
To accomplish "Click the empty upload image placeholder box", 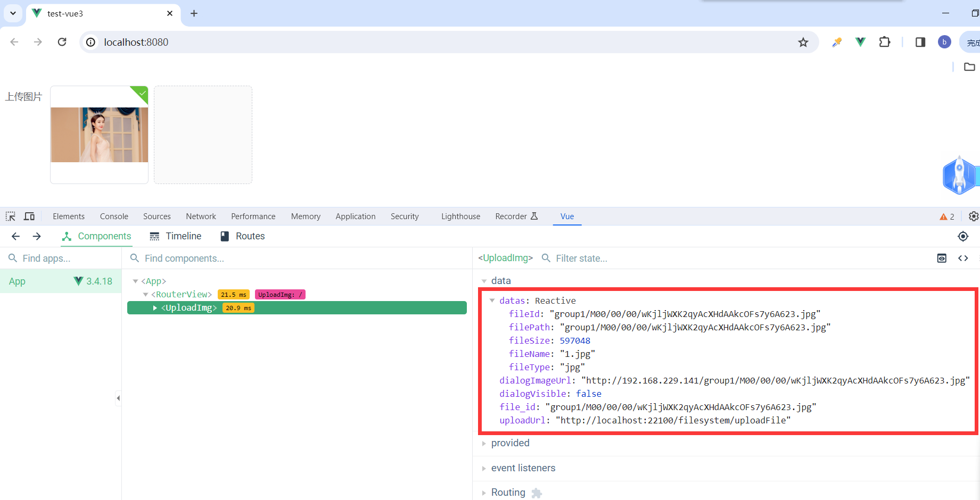I will point(203,135).
